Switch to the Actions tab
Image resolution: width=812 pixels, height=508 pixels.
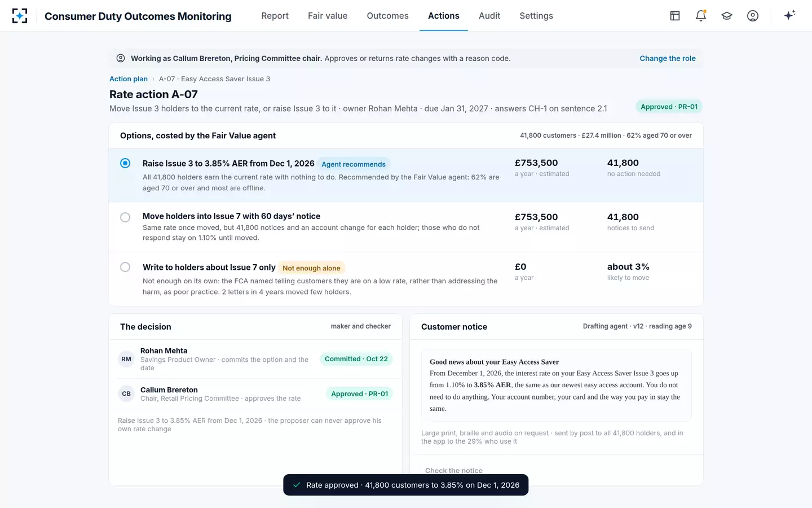[444, 16]
